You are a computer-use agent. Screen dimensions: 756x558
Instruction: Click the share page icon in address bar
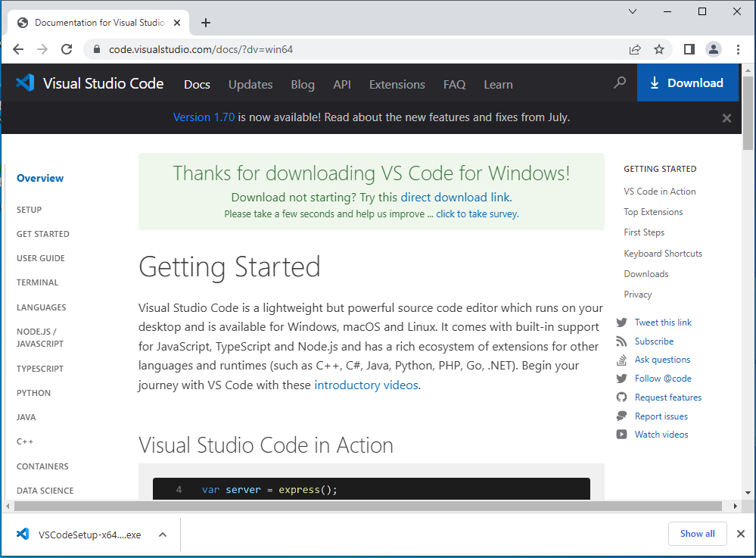pyautogui.click(x=635, y=49)
